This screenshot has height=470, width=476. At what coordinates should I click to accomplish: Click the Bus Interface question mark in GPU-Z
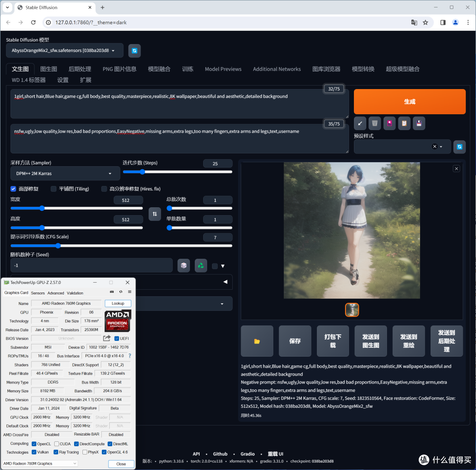(130, 355)
